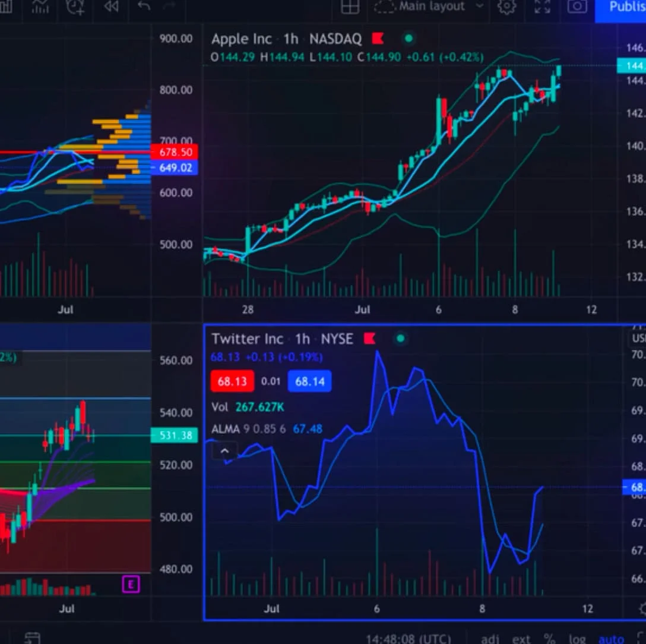This screenshot has width=646, height=644.
Task: Create a new alert with alarm-clock icon
Action: (x=75, y=7)
